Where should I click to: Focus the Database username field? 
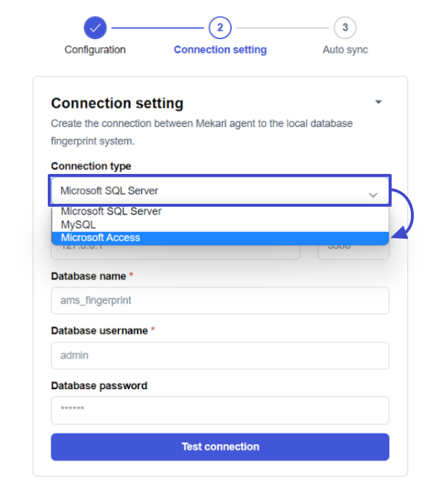point(220,355)
